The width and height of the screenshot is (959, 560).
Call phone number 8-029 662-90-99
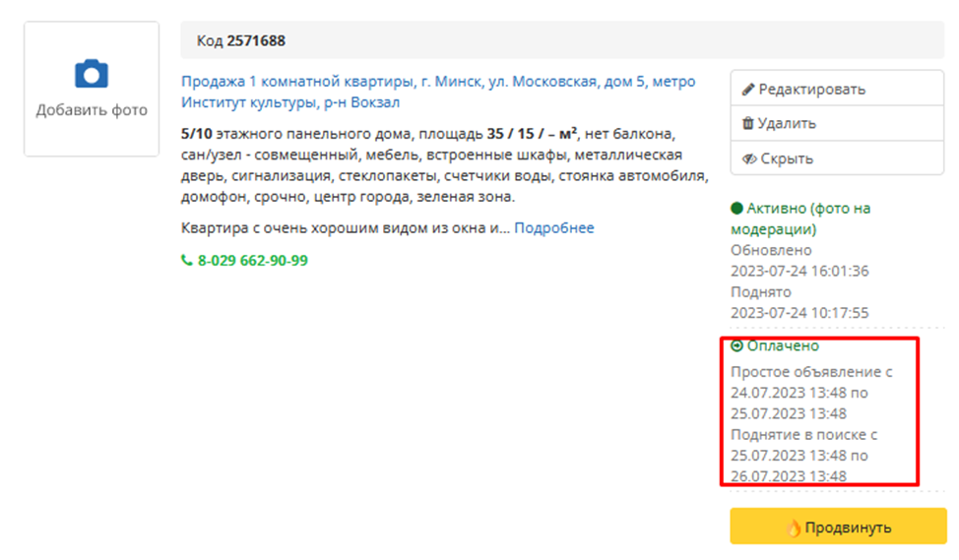(253, 261)
